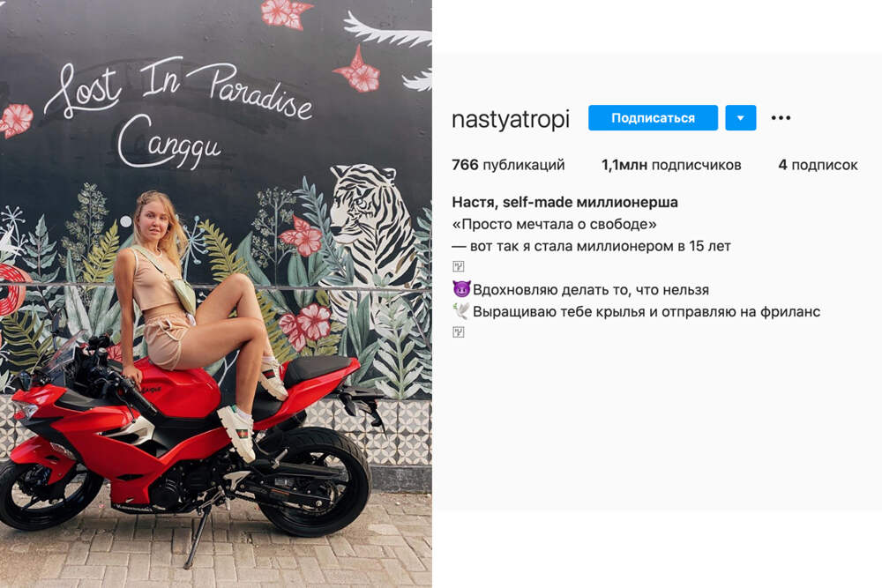Viewport: 882px width, 588px height.
Task: Open the motorcycle photo post
Action: click(216, 294)
